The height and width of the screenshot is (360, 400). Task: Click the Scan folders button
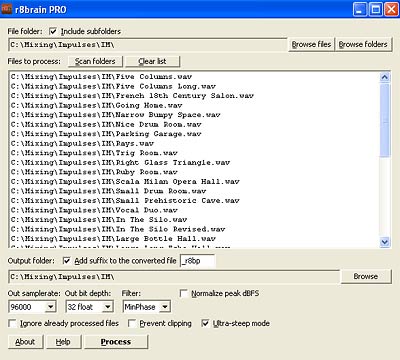click(x=95, y=61)
